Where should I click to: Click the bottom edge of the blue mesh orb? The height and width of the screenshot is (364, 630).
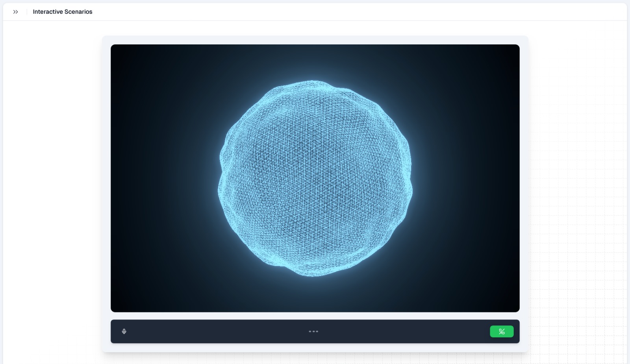click(x=313, y=274)
